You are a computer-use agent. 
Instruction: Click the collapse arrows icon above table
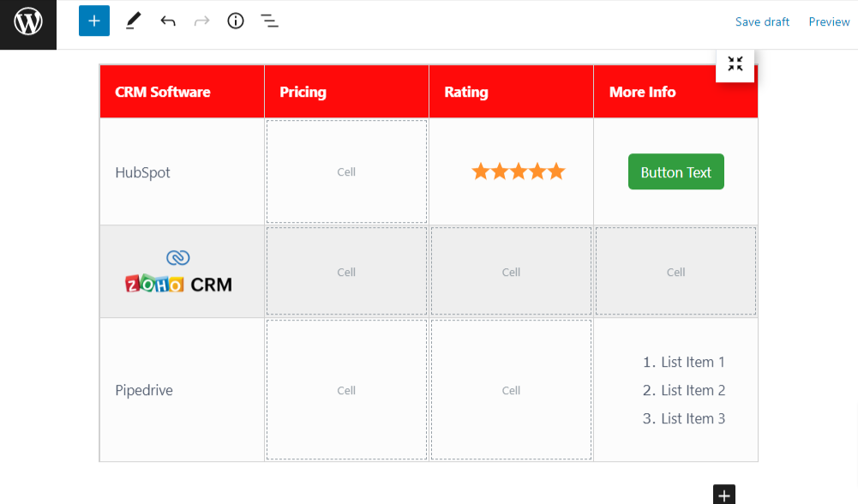[x=735, y=64]
